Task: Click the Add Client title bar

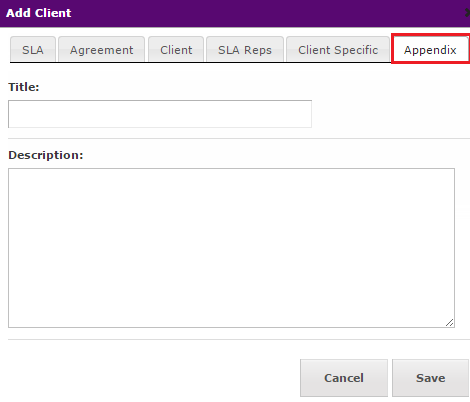Action: pyautogui.click(x=235, y=13)
